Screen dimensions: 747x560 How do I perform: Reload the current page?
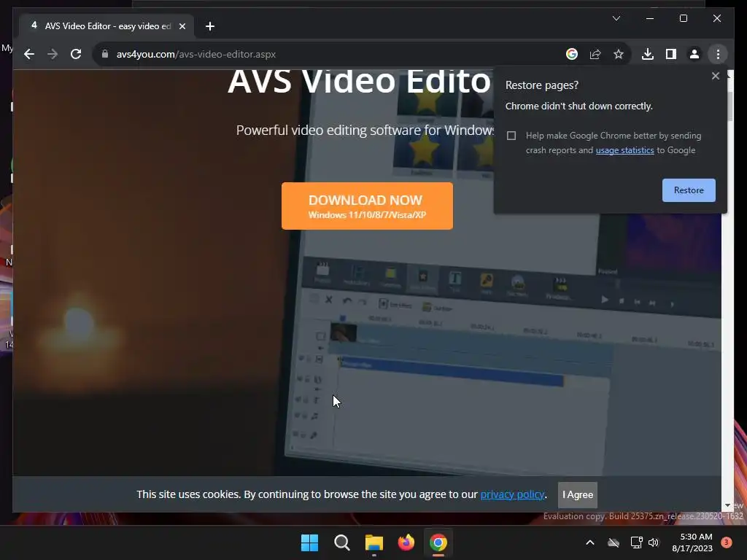[76, 54]
